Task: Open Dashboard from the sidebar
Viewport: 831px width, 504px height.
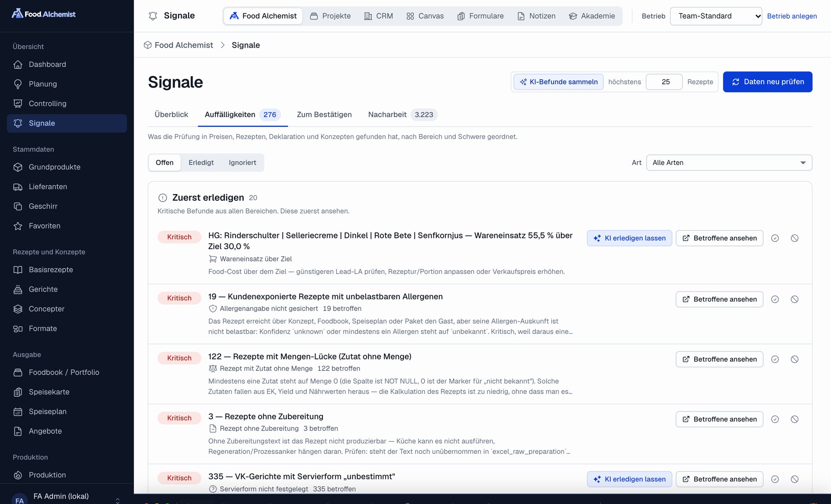Action: pos(67,64)
